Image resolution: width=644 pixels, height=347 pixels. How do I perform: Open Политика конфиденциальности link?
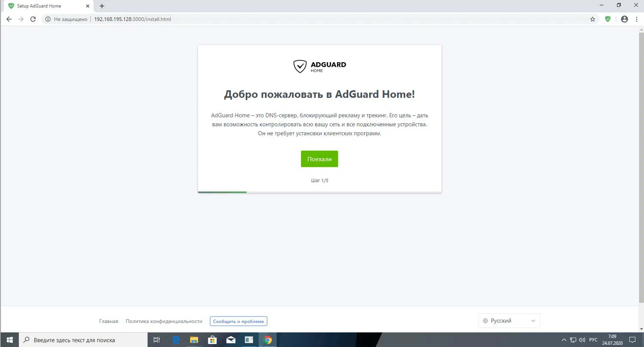pyautogui.click(x=164, y=321)
